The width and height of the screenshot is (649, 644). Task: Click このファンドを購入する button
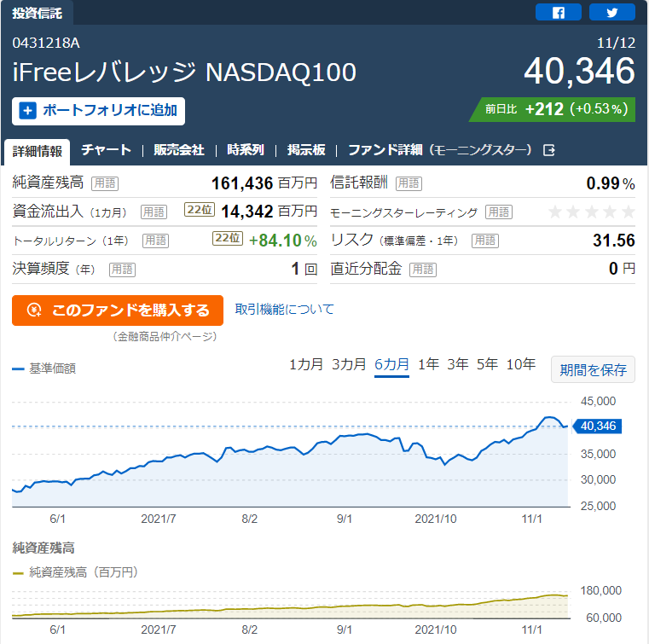click(118, 310)
